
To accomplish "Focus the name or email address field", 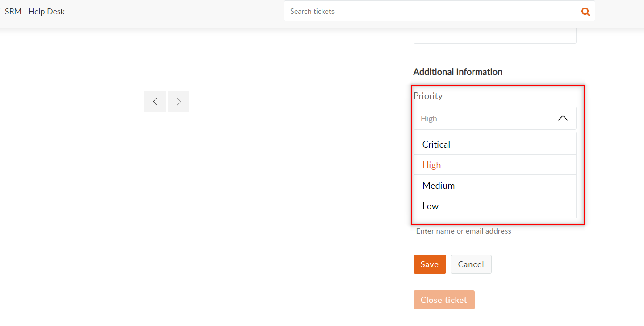I will (x=495, y=231).
